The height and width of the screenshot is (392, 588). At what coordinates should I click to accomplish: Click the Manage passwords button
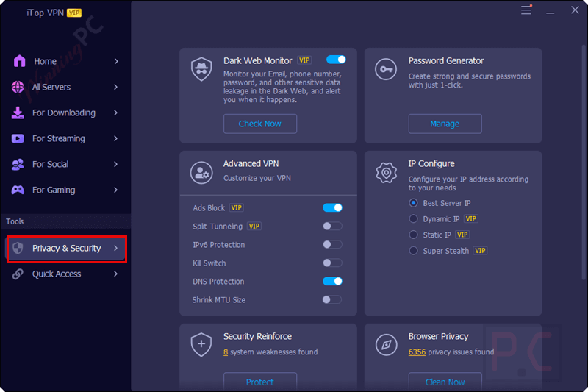click(x=445, y=124)
